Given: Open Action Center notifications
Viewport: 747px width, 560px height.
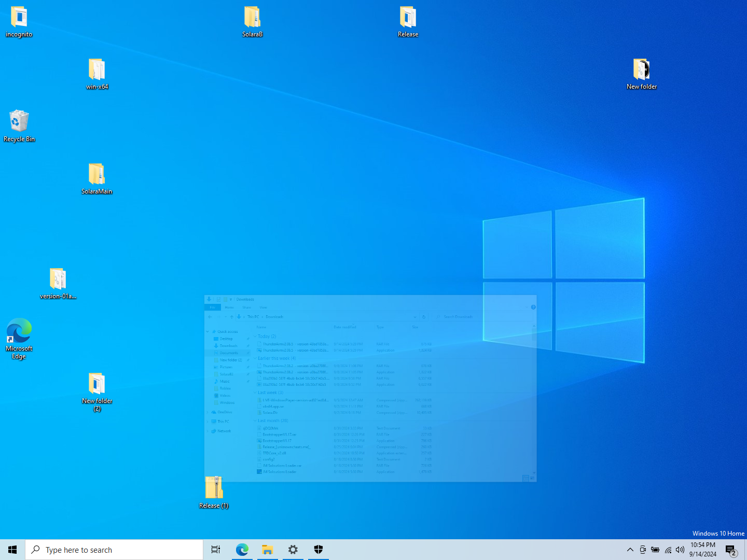Looking at the screenshot, I should [731, 550].
